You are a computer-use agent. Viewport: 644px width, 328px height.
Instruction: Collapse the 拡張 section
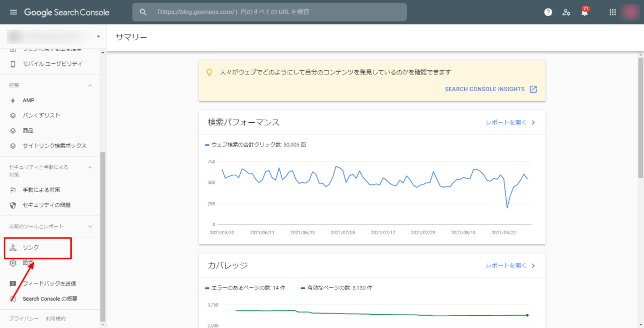(x=90, y=85)
